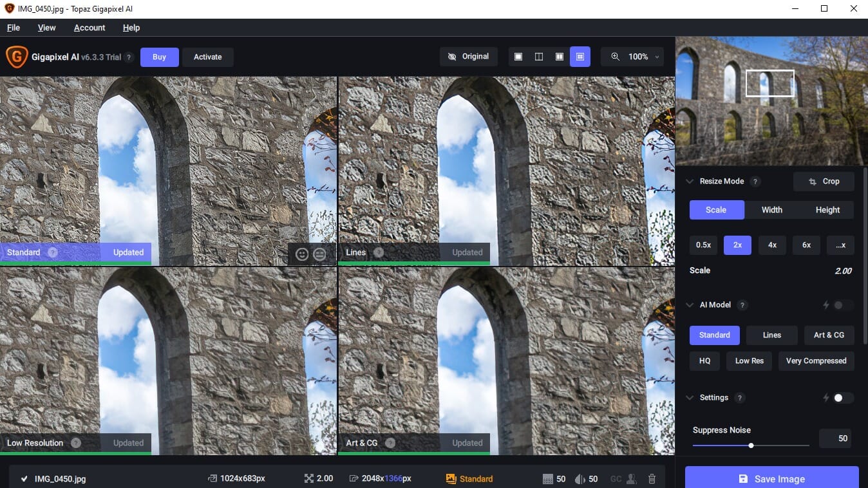The width and height of the screenshot is (868, 488).
Task: Click the face recovery person icon
Action: coord(632,478)
